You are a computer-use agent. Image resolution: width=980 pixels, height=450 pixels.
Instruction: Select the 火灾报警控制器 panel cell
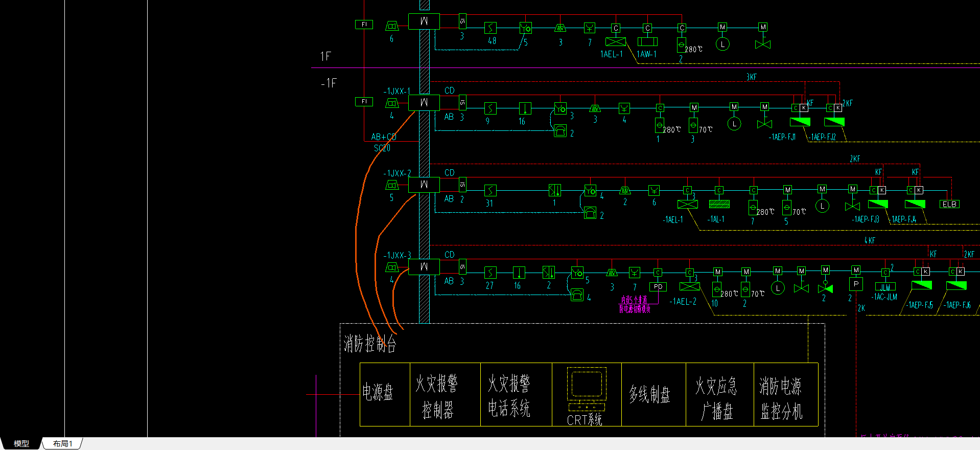(x=446, y=394)
